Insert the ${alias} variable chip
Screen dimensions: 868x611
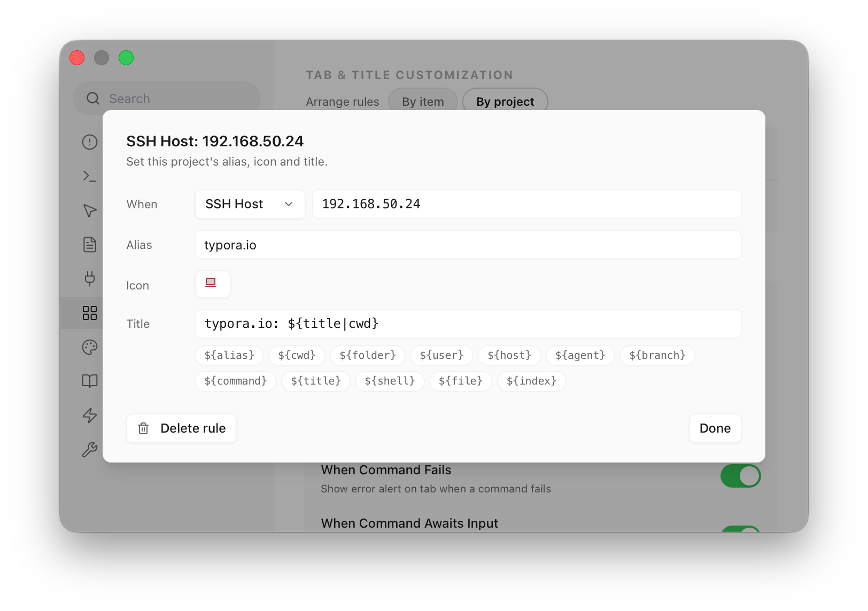[229, 356]
